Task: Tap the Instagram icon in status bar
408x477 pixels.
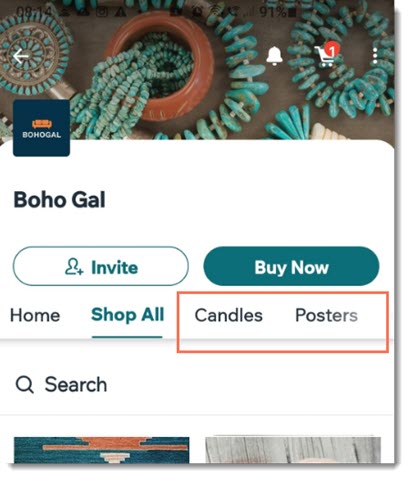Action: pyautogui.click(x=102, y=12)
